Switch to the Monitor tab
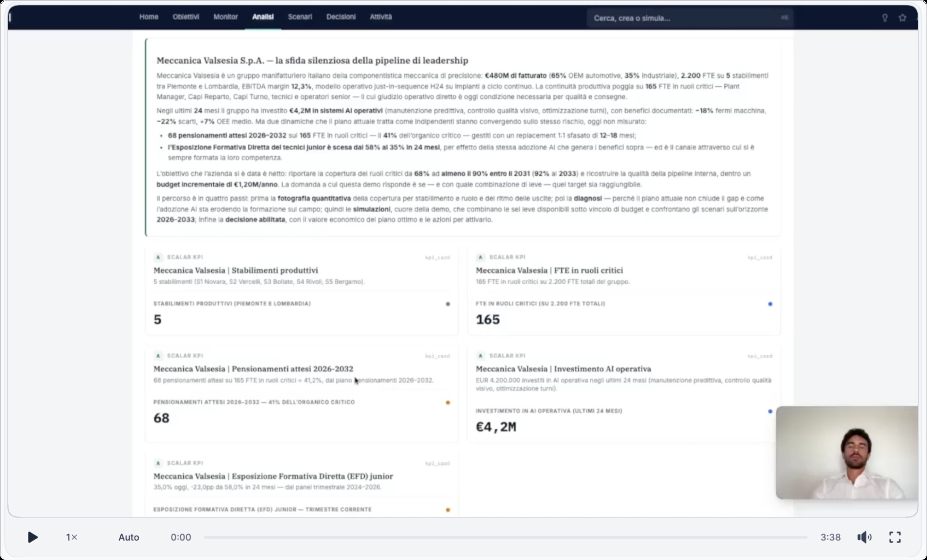927x560 pixels. [225, 17]
